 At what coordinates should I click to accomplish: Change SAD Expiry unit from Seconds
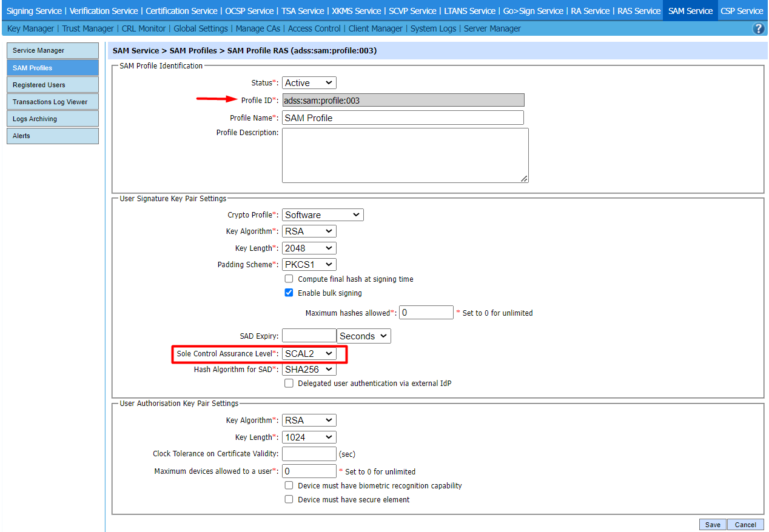(x=363, y=336)
